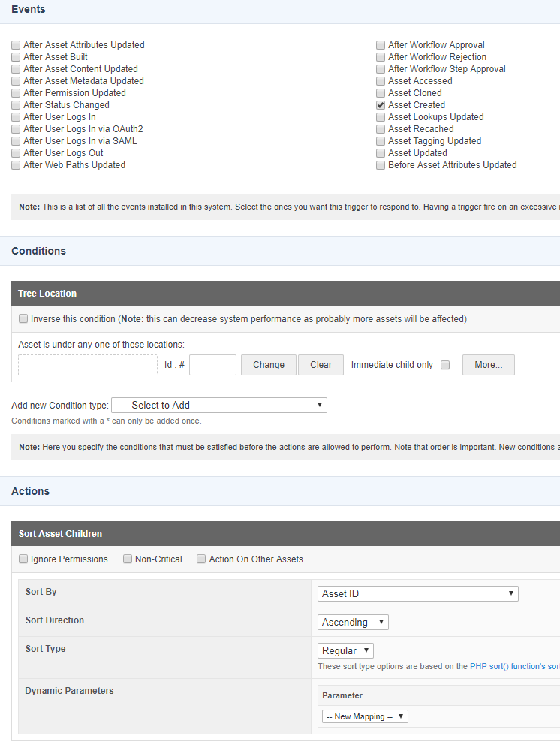The image size is (560, 754).
Task: Open New Mapping parameter dropdown
Action: 365,716
